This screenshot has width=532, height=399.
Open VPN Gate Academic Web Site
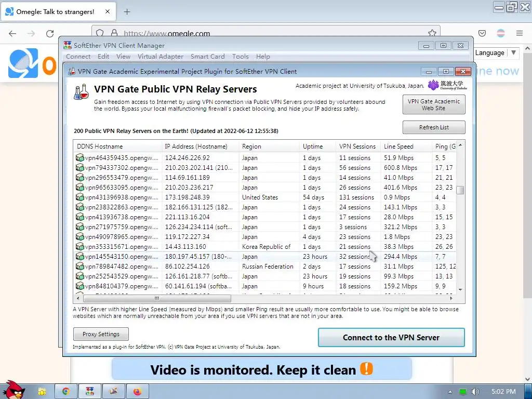pyautogui.click(x=434, y=104)
